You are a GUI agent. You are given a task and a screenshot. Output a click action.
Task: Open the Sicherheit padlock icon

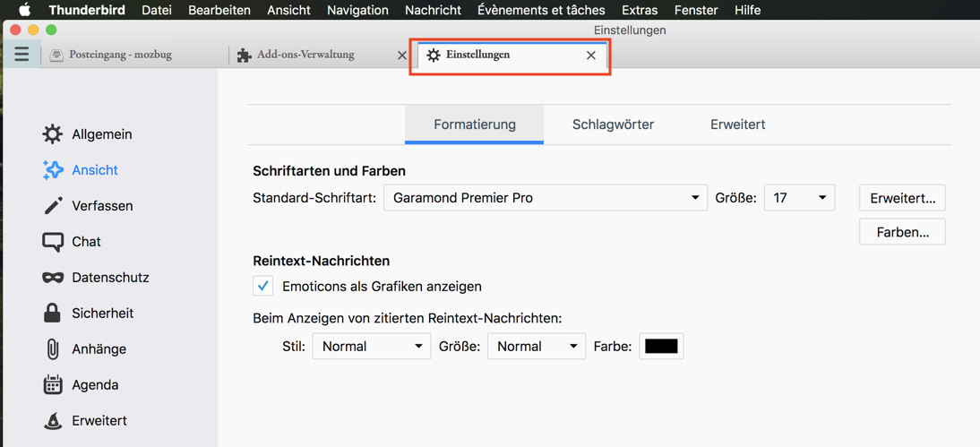point(53,314)
